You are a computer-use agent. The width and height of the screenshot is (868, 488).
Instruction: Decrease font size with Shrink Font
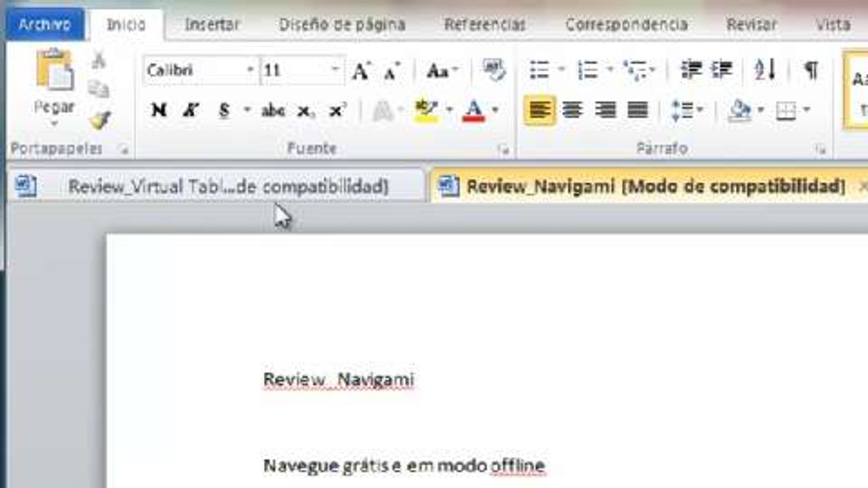pos(392,70)
